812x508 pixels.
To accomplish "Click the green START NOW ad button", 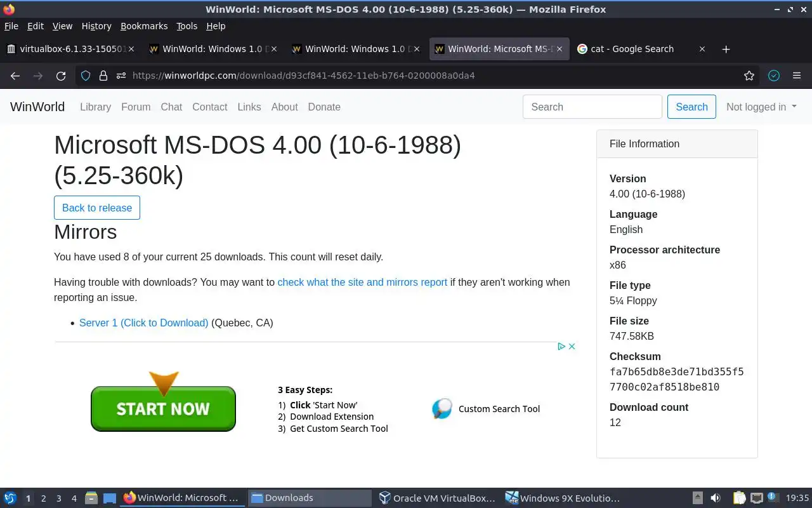I will click(163, 408).
